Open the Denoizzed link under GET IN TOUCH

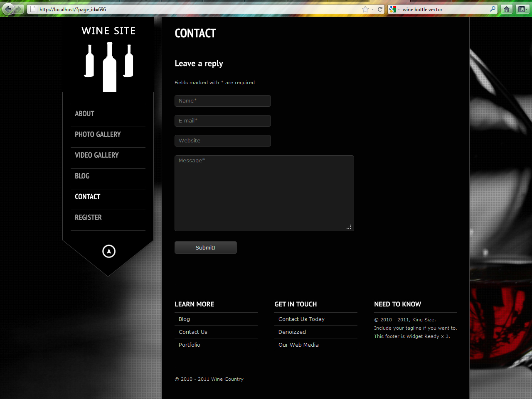pos(292,332)
